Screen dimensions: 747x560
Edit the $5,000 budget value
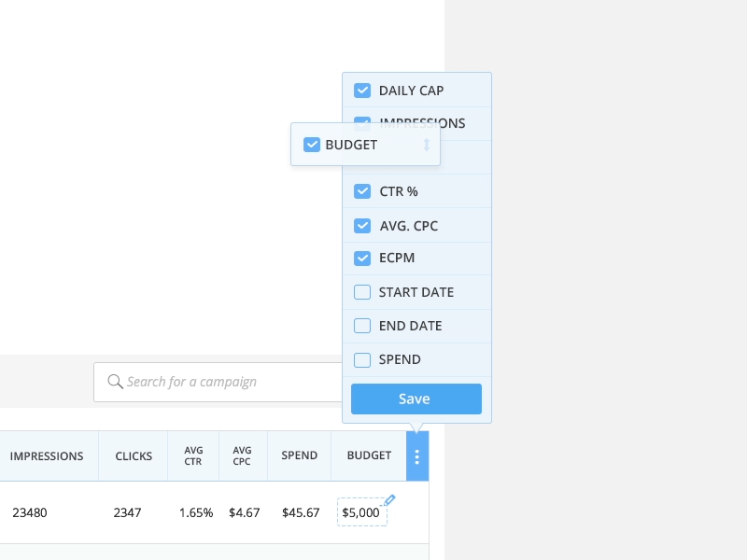click(x=361, y=512)
